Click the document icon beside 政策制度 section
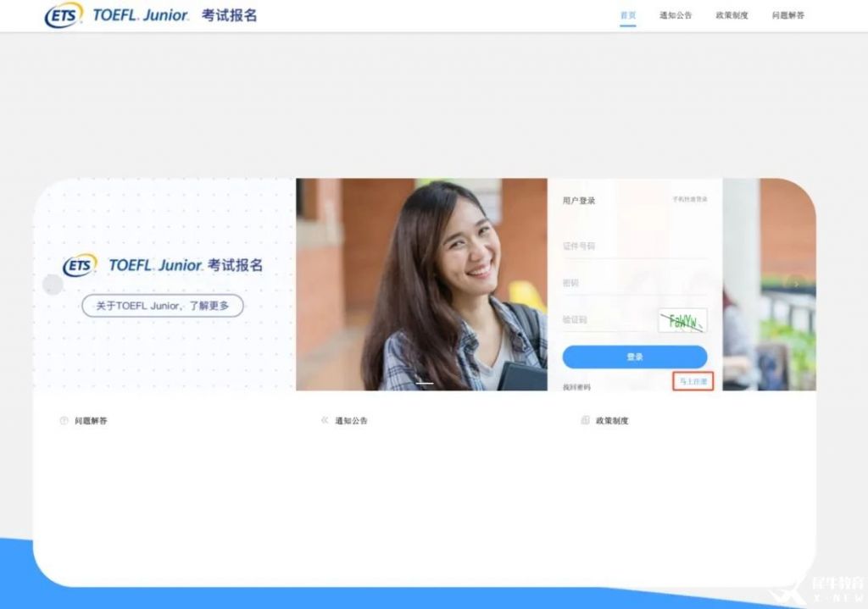This screenshot has height=609, width=868. [585, 420]
